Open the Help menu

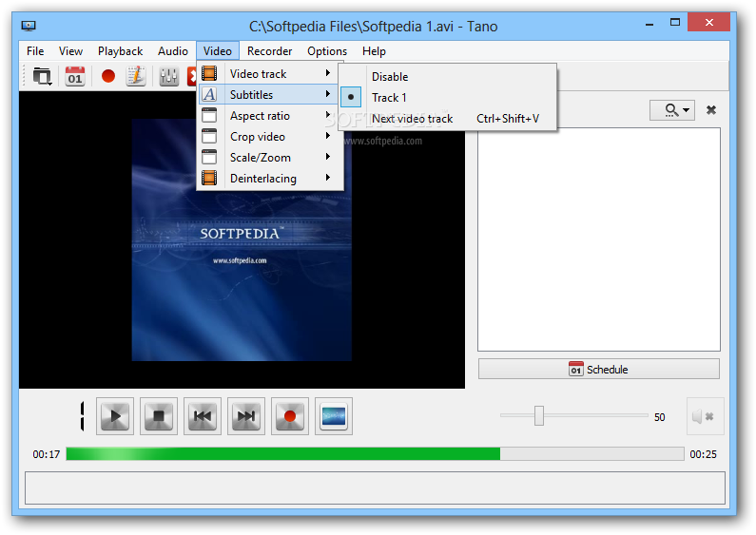(374, 51)
